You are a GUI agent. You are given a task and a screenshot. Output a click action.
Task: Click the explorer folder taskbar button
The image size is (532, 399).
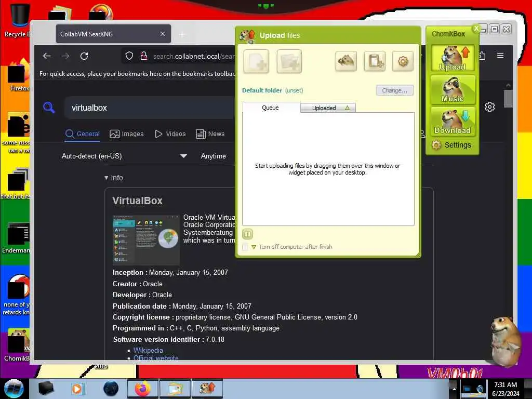tap(175, 389)
